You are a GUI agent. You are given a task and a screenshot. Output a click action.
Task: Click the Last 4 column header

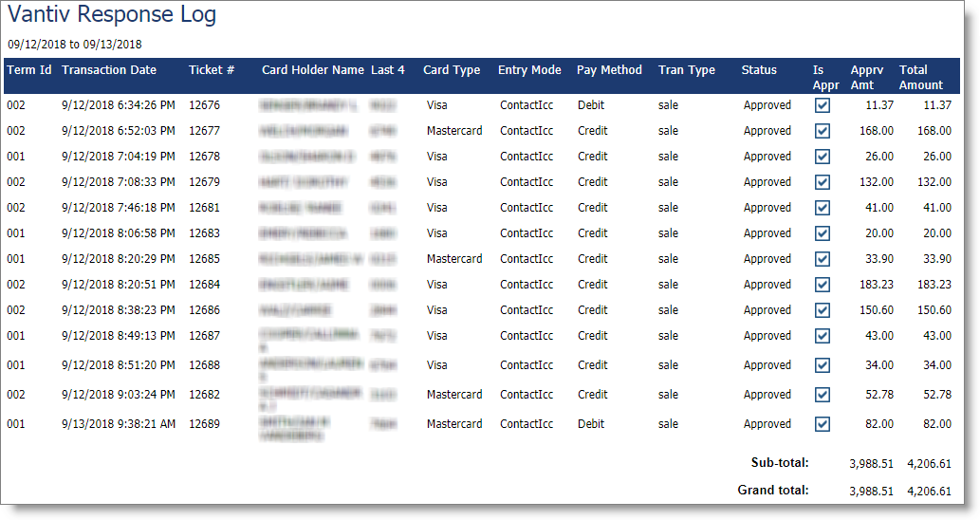click(387, 70)
